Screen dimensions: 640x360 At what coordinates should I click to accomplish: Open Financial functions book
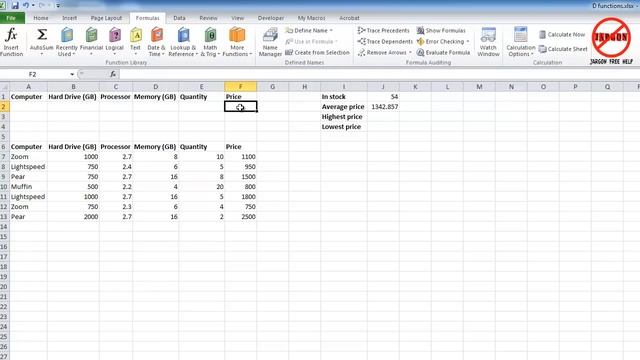pos(91,42)
